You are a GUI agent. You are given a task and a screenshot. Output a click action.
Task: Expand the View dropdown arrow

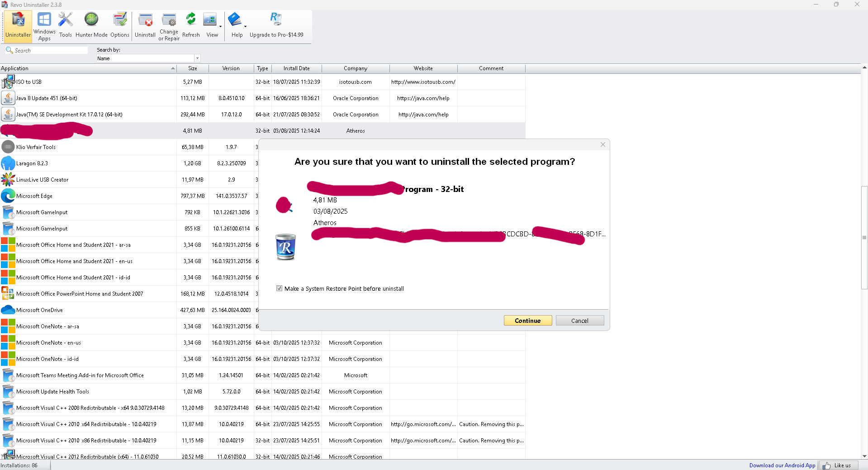(221, 27)
